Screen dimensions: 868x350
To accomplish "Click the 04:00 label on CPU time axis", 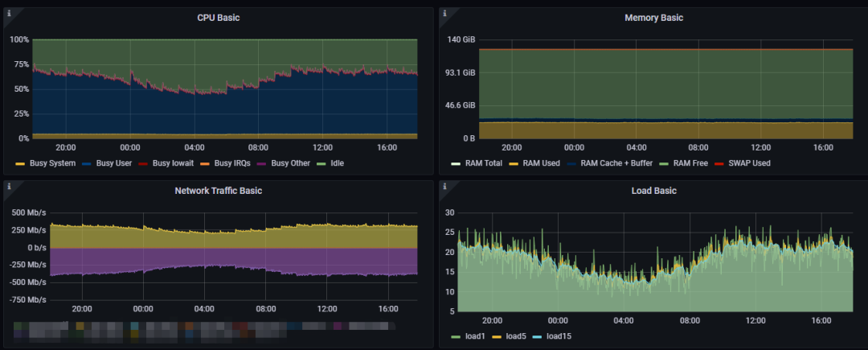I will point(194,148).
